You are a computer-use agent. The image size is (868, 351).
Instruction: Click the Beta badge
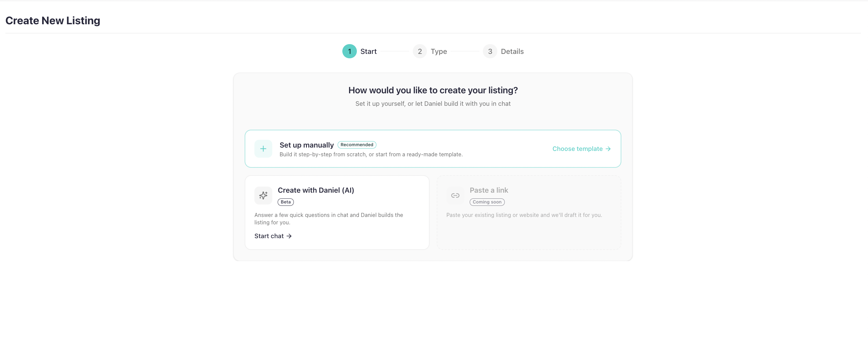pos(286,202)
